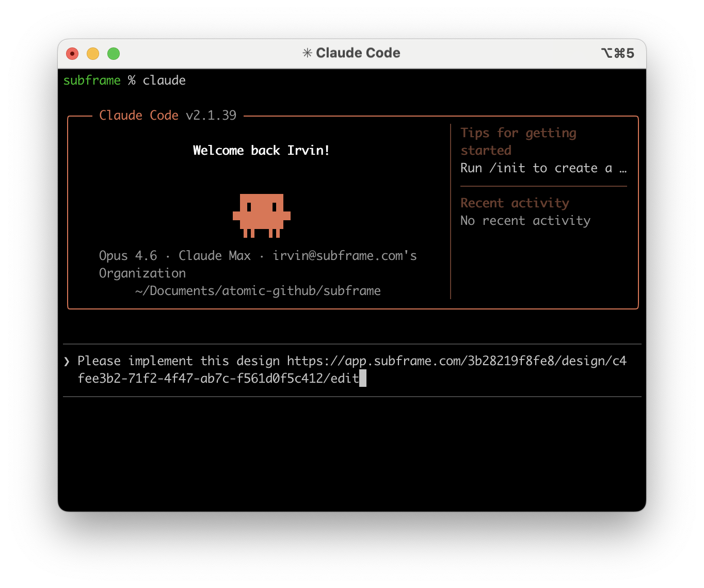Click the 'Claude Code' box header label
This screenshot has width=704, height=588.
point(139,116)
